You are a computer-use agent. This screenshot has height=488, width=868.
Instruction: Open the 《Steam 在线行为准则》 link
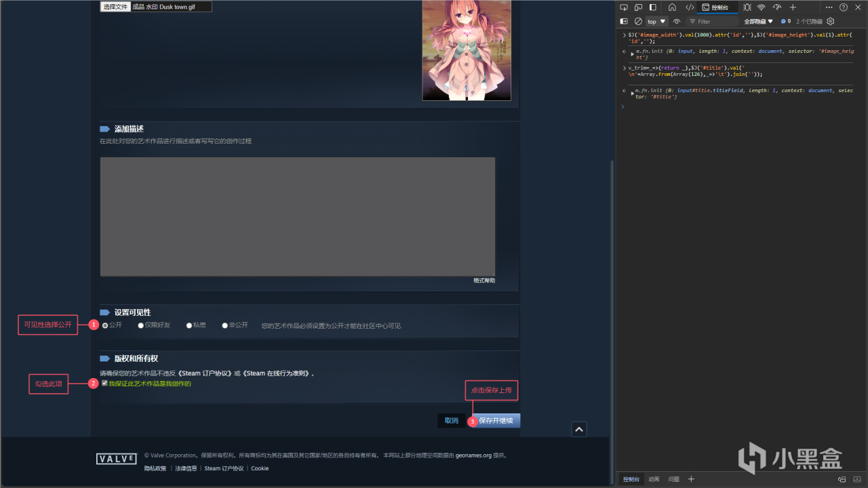(x=277, y=373)
